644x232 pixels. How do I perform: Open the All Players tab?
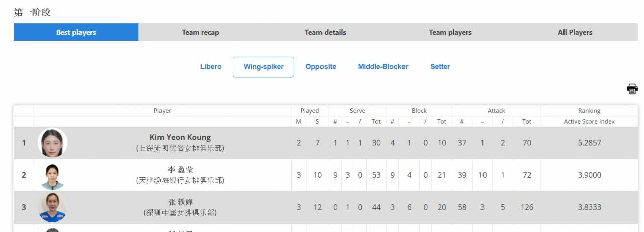click(x=575, y=32)
